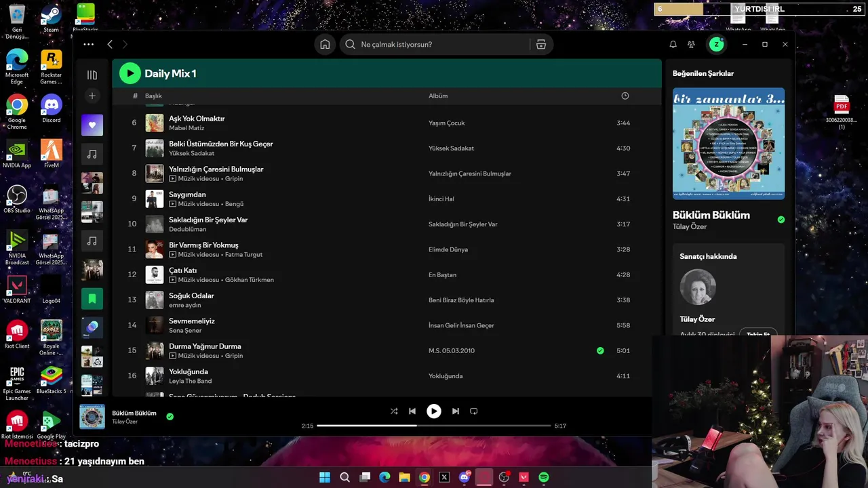Select the track Çatı Katı
This screenshot has width=868, height=488.
point(182,270)
